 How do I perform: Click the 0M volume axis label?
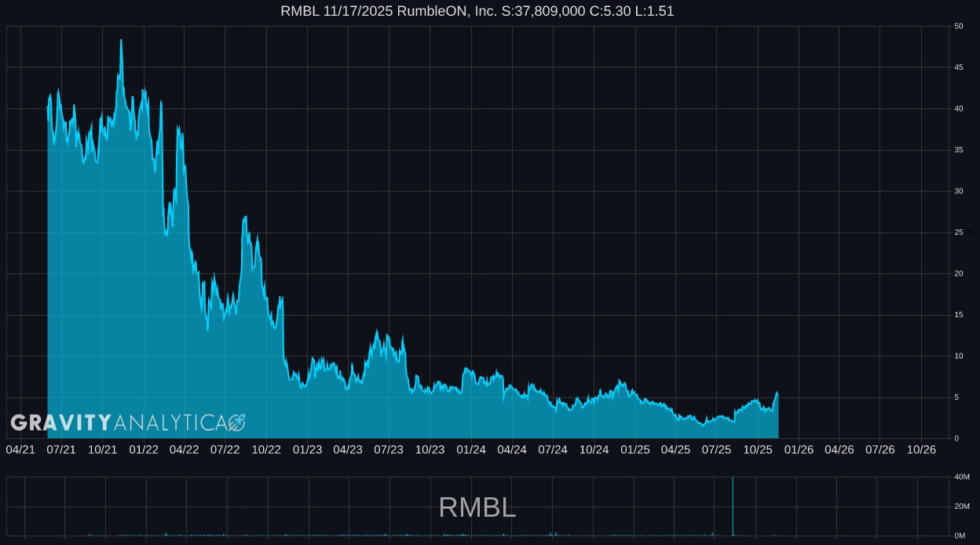tap(960, 536)
